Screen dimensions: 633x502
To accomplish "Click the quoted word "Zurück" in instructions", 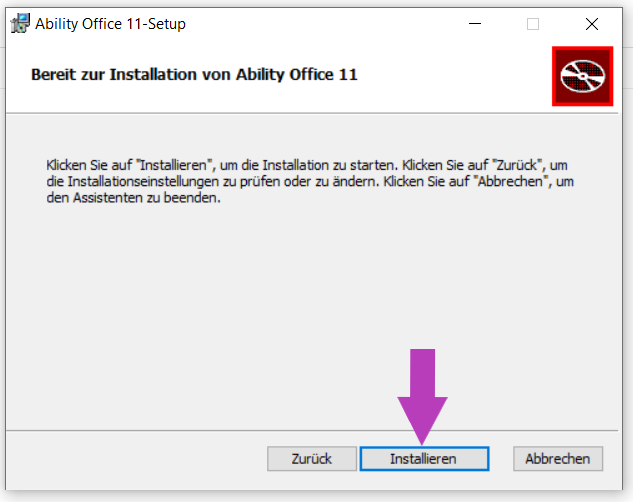I will (x=518, y=165).
